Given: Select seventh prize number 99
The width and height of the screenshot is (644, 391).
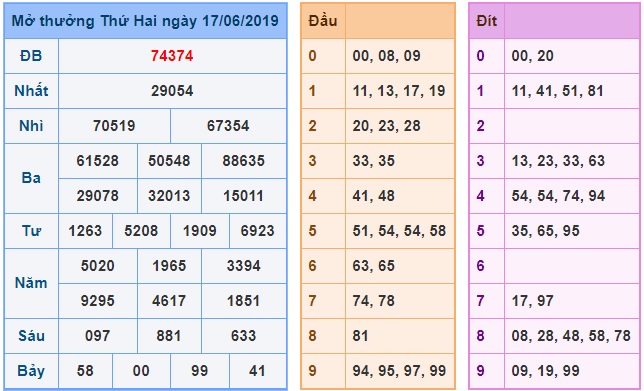Looking at the screenshot, I should (200, 371).
